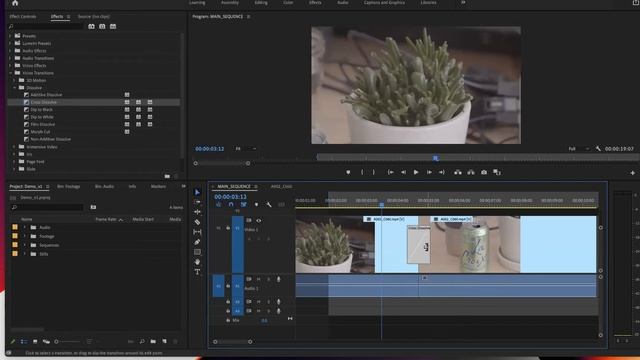
Task: Click the Add Marker icon in timeline
Action: point(256,204)
